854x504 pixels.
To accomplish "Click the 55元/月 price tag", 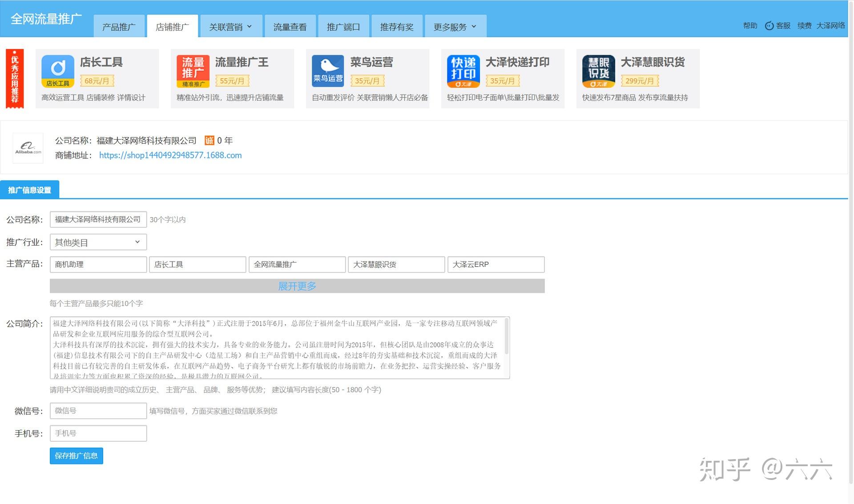I will click(232, 81).
